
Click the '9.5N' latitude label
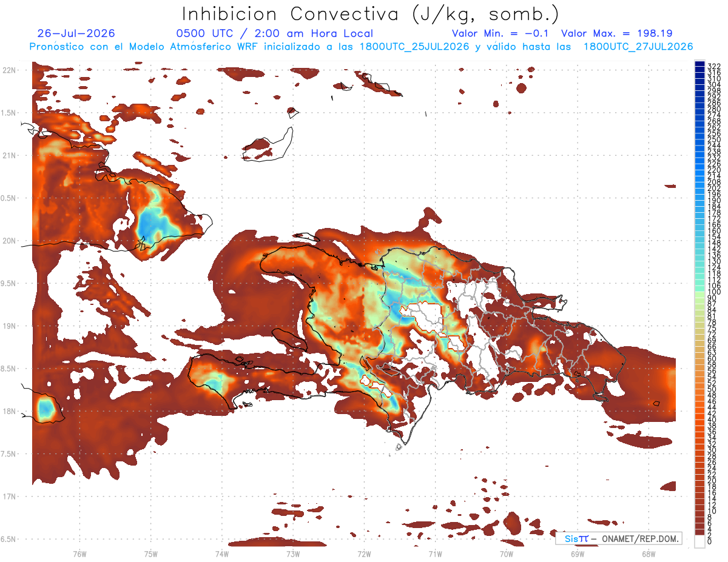click(x=8, y=283)
